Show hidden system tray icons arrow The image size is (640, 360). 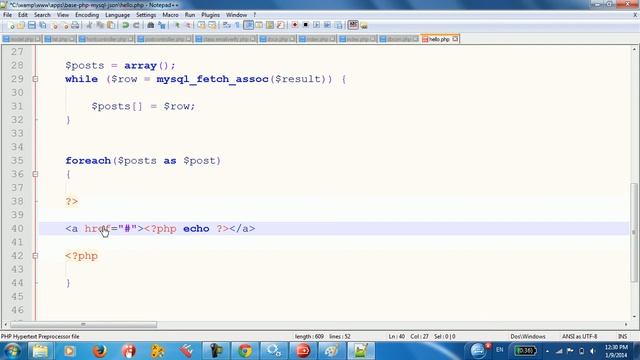547,351
